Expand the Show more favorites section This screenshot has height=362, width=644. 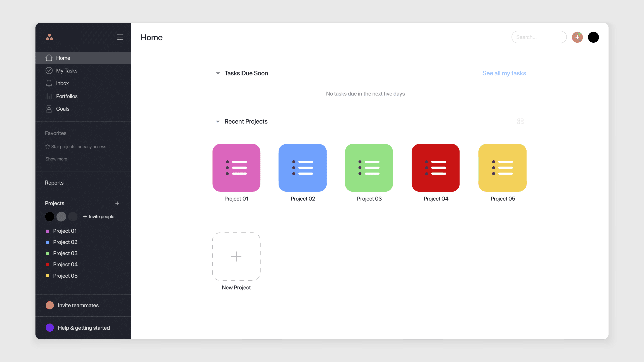point(55,159)
